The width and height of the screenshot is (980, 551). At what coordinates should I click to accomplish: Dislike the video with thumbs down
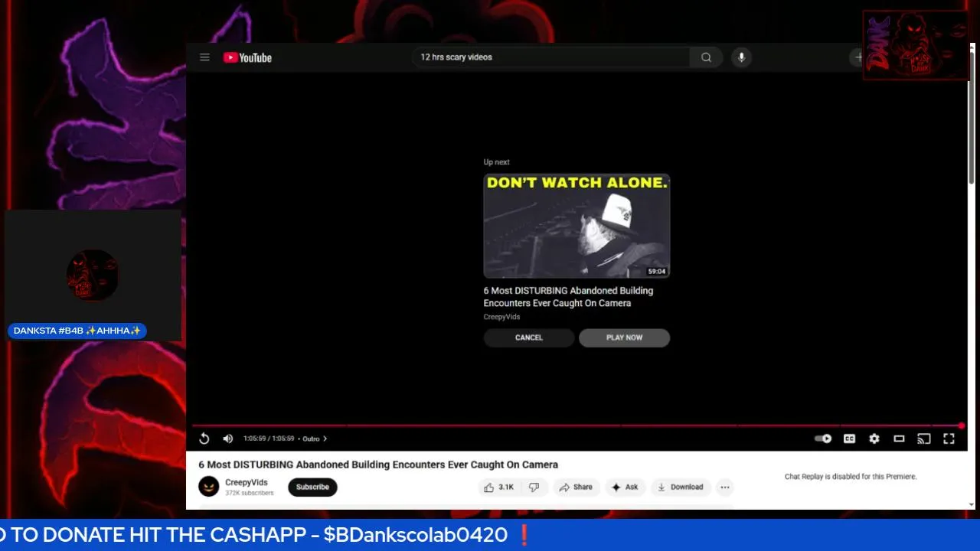click(534, 487)
